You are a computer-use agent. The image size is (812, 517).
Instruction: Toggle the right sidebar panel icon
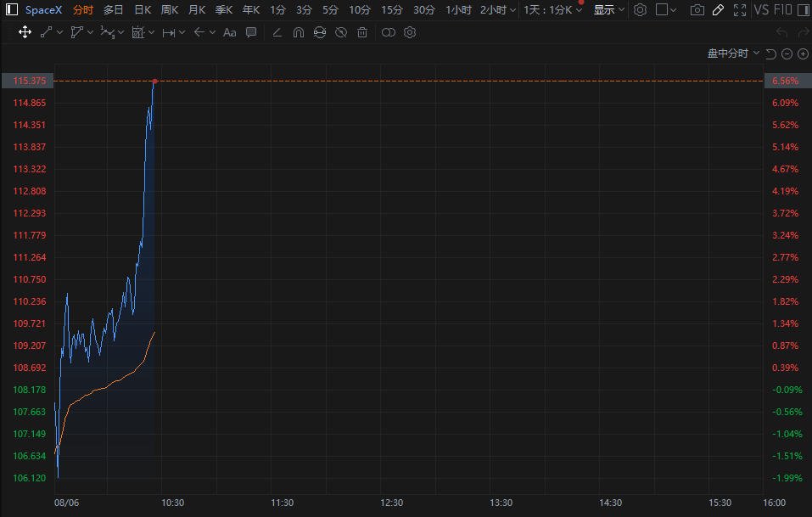tap(804, 9)
